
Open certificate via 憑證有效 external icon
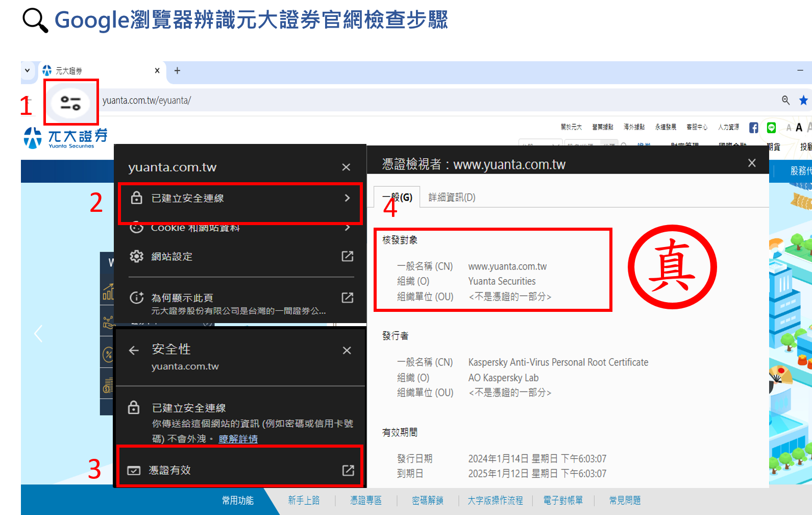(348, 470)
